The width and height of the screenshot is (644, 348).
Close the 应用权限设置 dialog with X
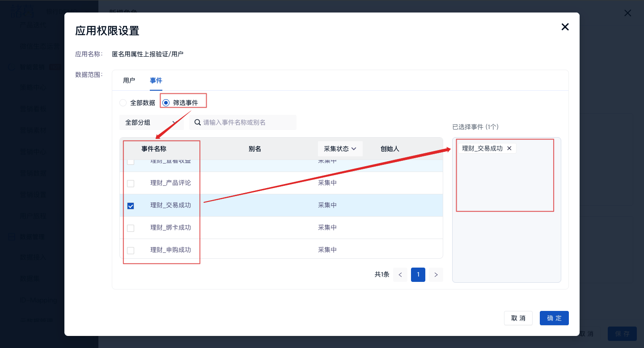(x=565, y=27)
